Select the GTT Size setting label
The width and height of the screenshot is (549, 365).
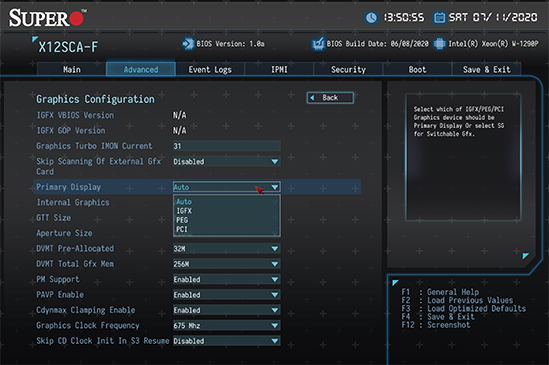54,218
